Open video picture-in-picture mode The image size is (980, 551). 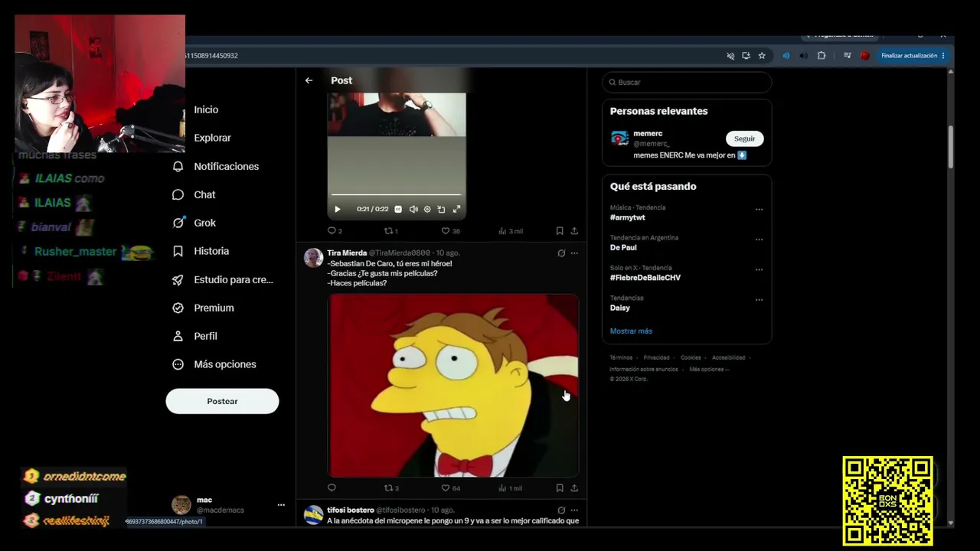441,209
